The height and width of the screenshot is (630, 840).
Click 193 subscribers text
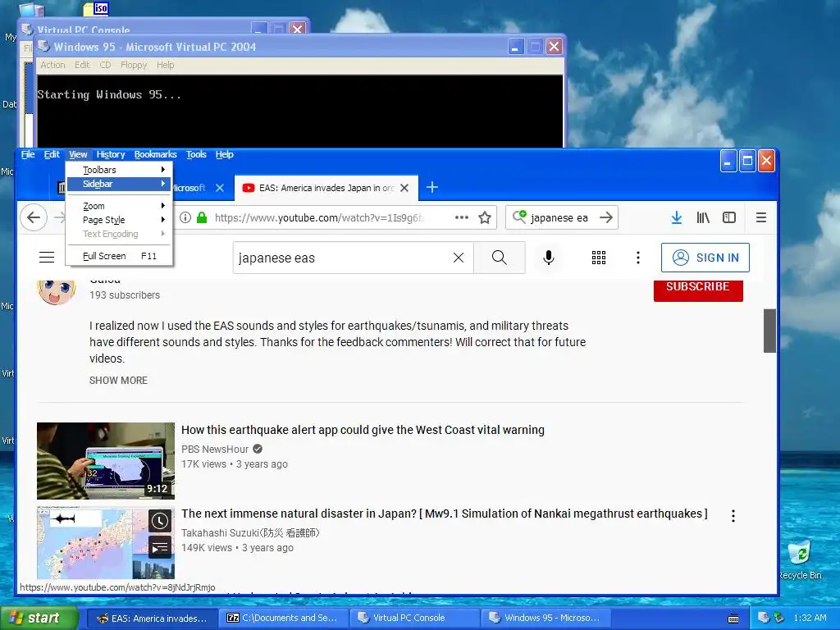pyautogui.click(x=125, y=295)
